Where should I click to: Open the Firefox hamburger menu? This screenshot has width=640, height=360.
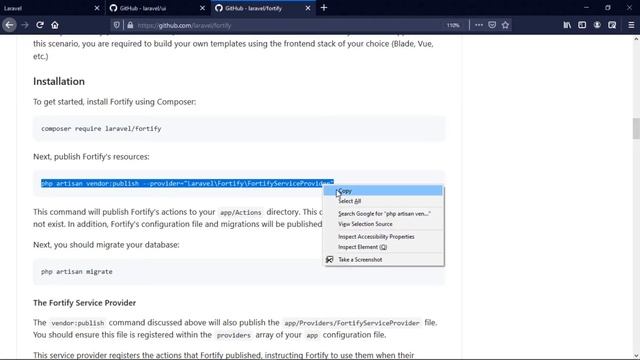pyautogui.click(x=631, y=25)
